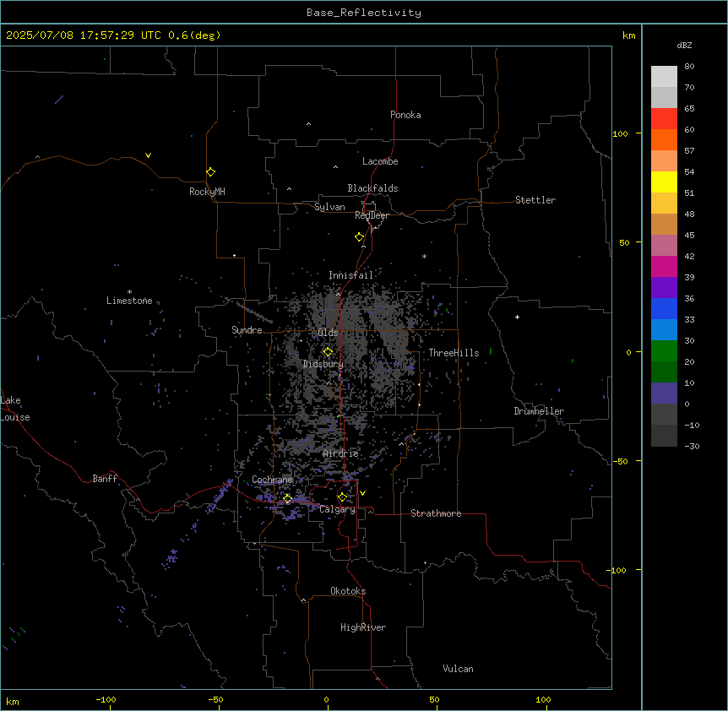Click the Cochrane label

tap(272, 480)
